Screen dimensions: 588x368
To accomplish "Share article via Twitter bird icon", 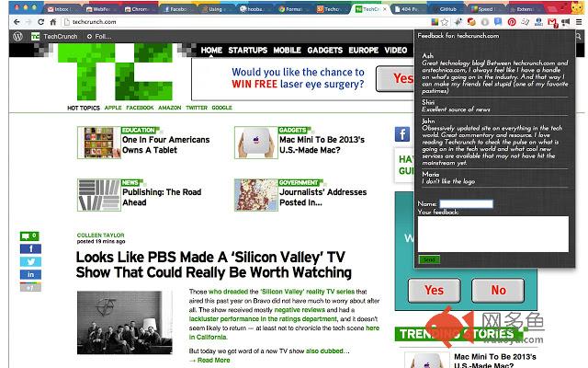I will point(30,261).
